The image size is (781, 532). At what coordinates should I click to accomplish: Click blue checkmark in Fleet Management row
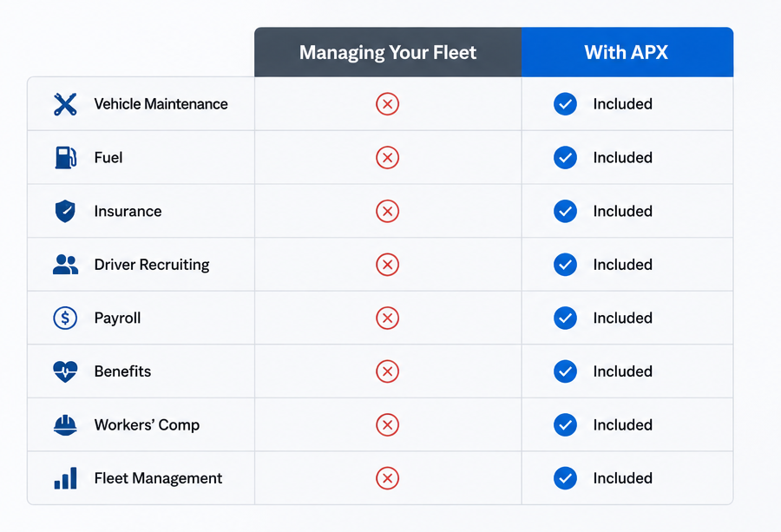point(565,478)
